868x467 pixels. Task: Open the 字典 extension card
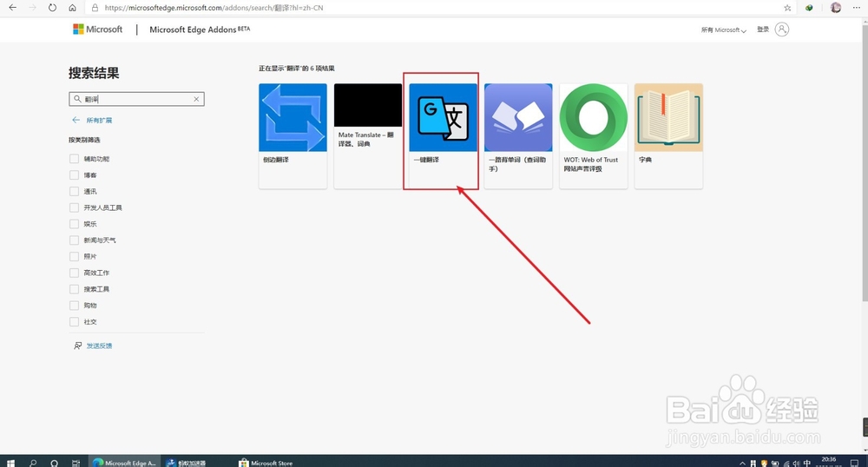click(668, 136)
